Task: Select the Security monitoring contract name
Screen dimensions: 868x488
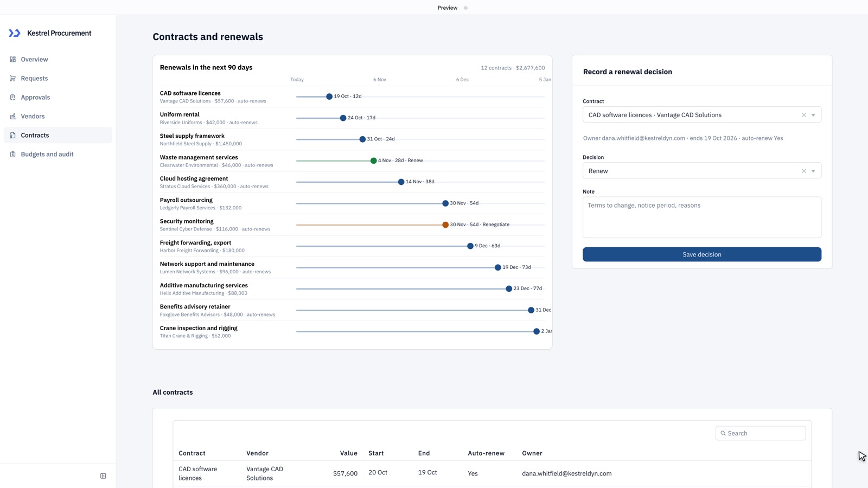Action: point(187,221)
